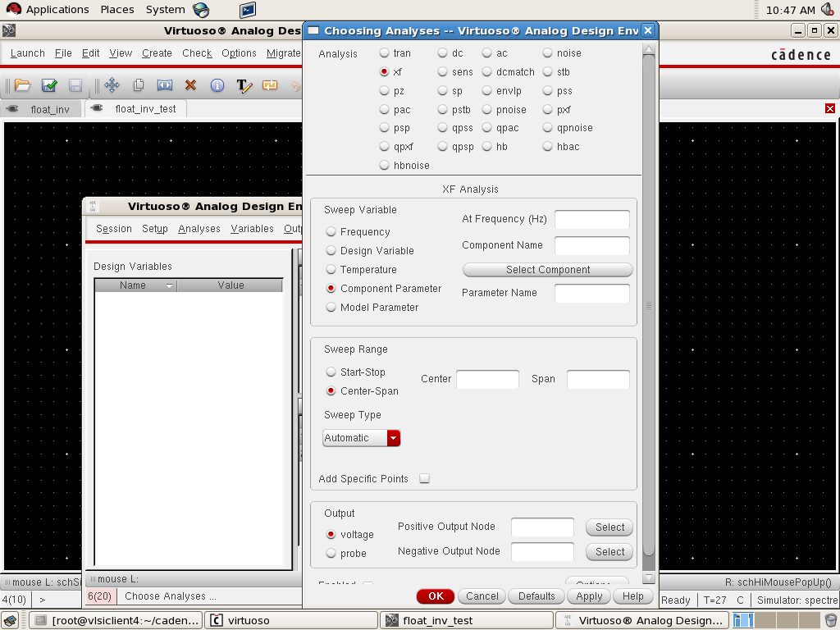The image size is (840, 630).
Task: Click the Defaults button
Action: [x=536, y=596]
